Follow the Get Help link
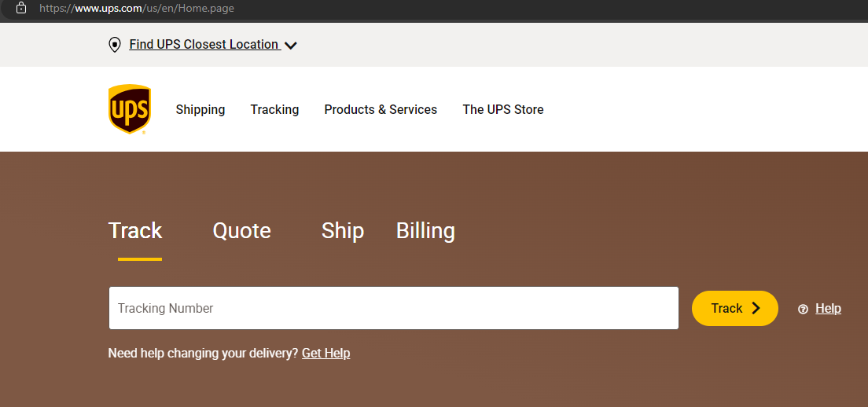868x407 pixels. [x=325, y=354]
